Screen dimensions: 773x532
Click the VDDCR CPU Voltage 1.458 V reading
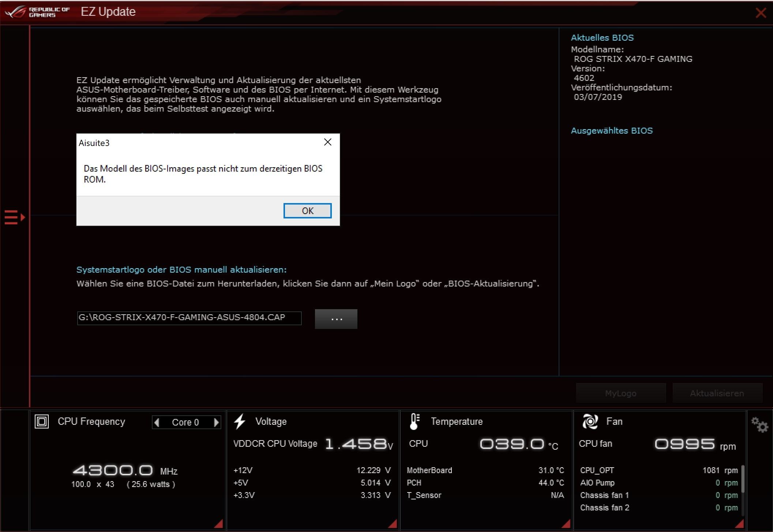click(313, 444)
